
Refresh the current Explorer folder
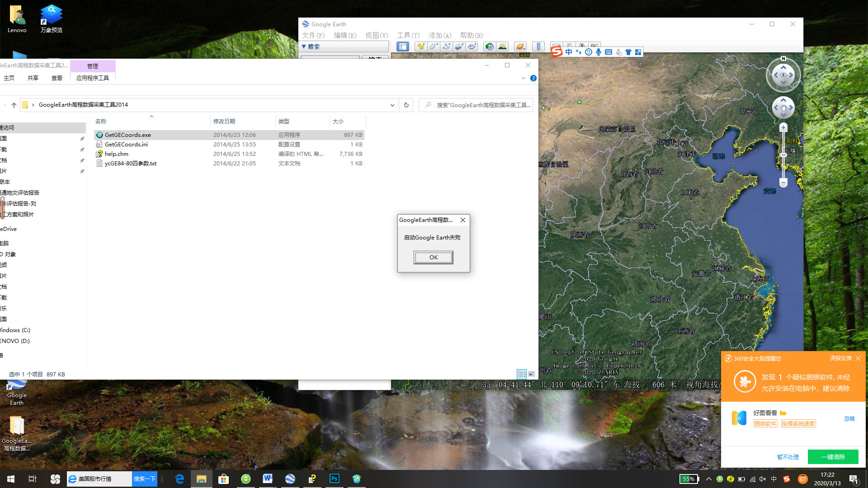coord(406,105)
